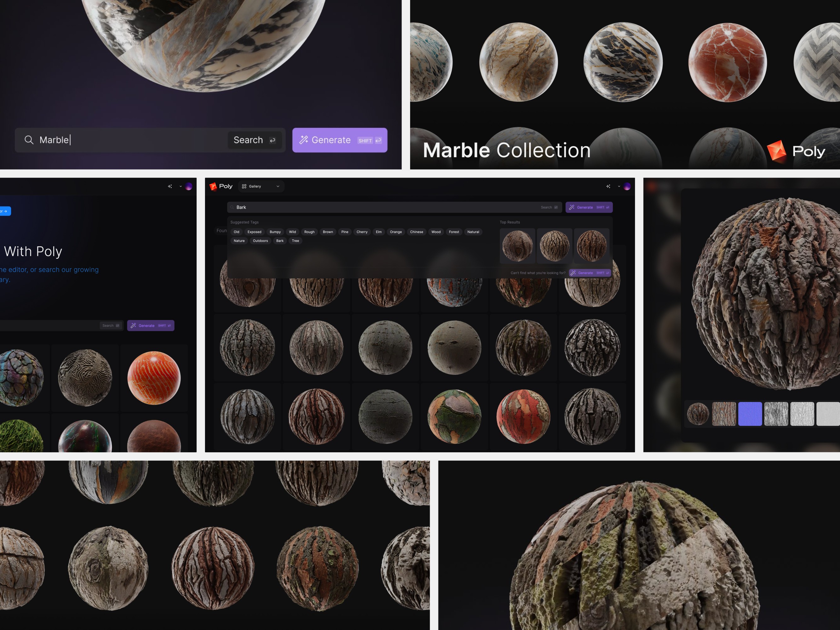Viewport: 840px width, 630px height.
Task: Select the purple normal map swatch
Action: (x=750, y=414)
